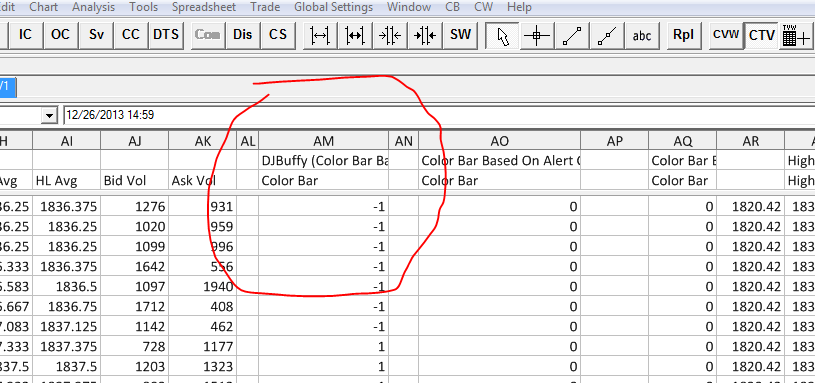Click Bid Vol cell 1712

coord(135,307)
